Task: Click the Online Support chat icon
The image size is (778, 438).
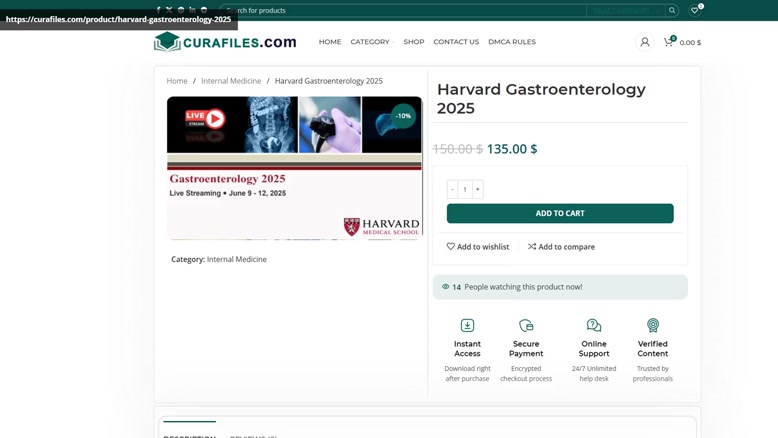Action: pyautogui.click(x=593, y=325)
